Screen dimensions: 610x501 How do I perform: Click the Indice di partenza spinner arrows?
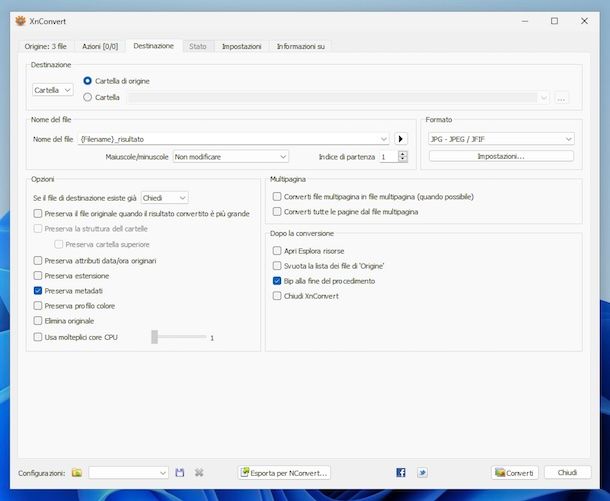403,157
